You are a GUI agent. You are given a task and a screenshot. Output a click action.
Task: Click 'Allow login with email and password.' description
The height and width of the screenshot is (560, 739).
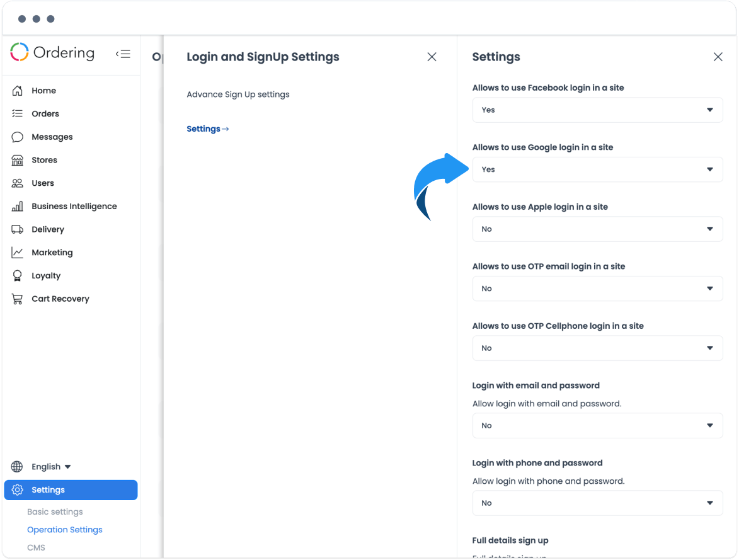pyautogui.click(x=547, y=404)
